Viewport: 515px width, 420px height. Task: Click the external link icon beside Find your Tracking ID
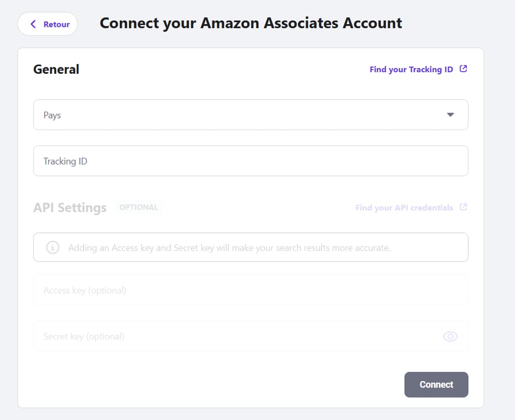pos(463,69)
